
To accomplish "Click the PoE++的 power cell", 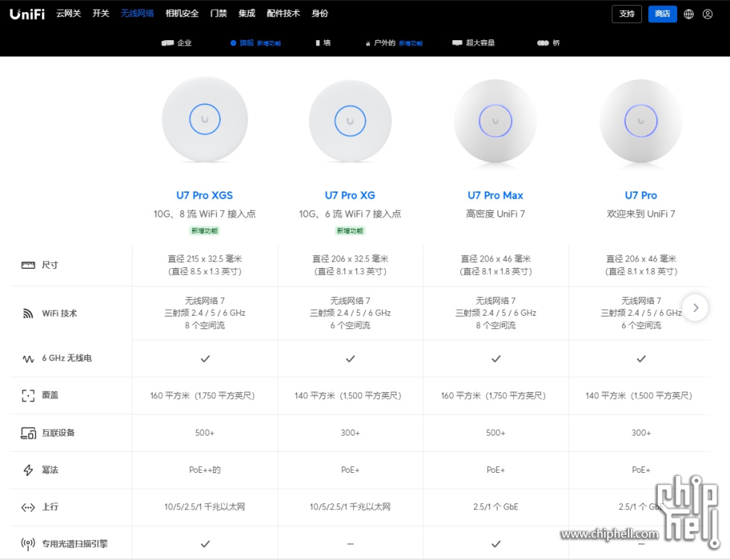I will point(205,470).
